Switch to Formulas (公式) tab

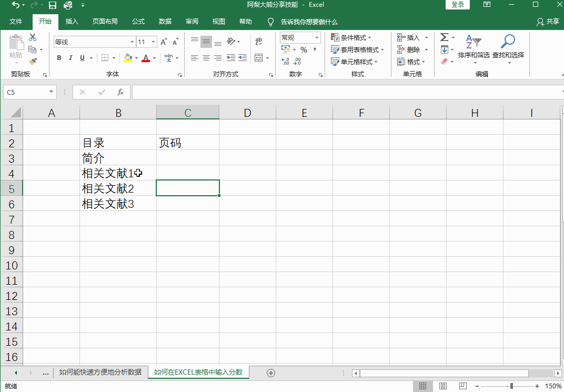[138, 22]
